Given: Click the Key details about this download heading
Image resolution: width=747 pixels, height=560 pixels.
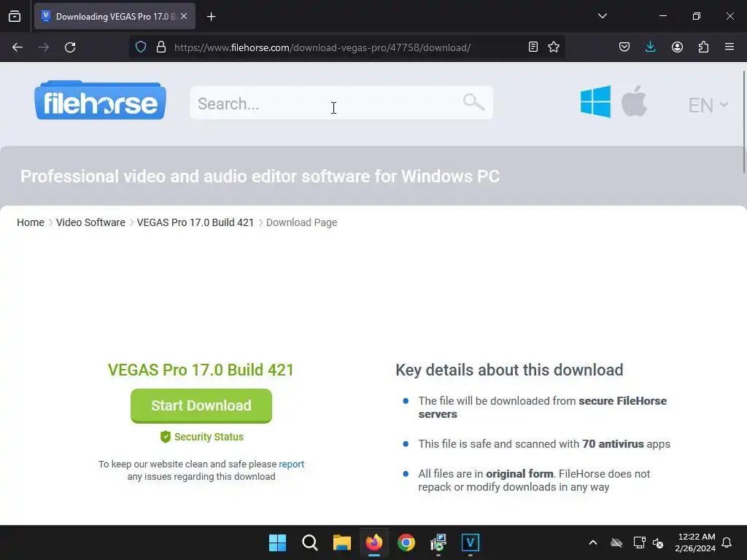Looking at the screenshot, I should [509, 370].
